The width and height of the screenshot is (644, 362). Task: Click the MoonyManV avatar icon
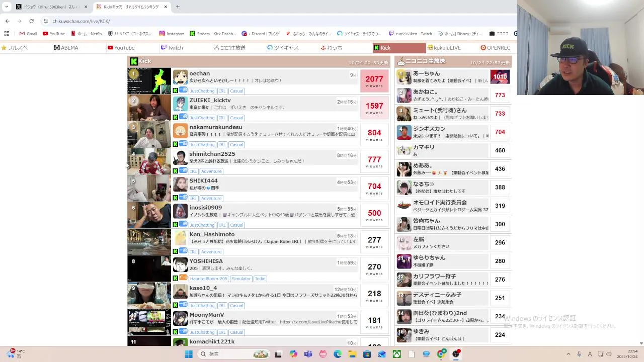point(180,318)
